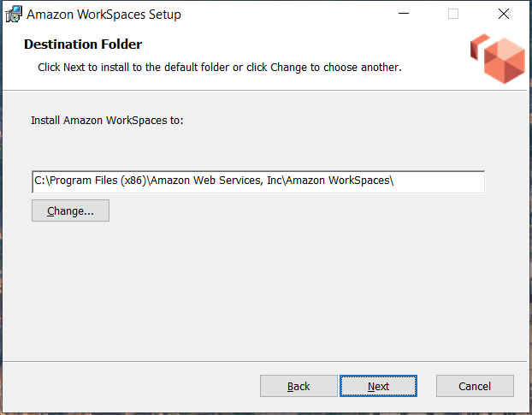This screenshot has height=415, width=532.
Task: Click inside the install path text field
Action: (x=257, y=181)
